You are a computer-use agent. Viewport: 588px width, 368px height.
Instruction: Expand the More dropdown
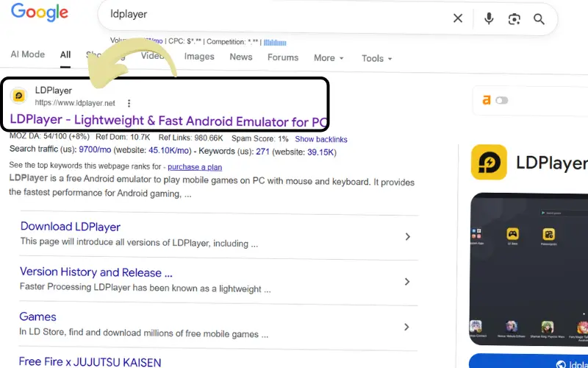tap(329, 58)
